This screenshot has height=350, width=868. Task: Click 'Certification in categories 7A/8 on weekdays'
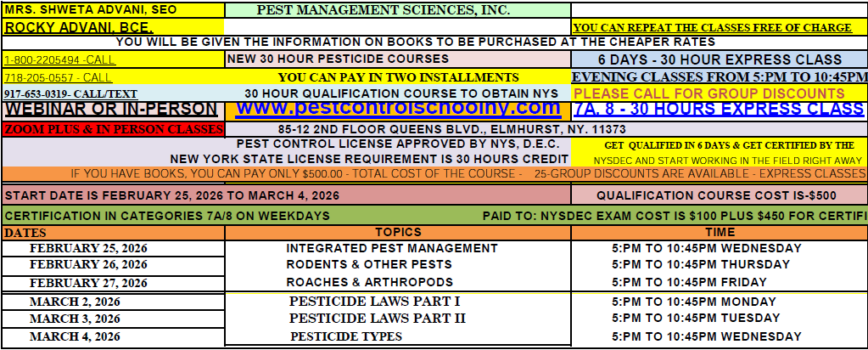(167, 216)
